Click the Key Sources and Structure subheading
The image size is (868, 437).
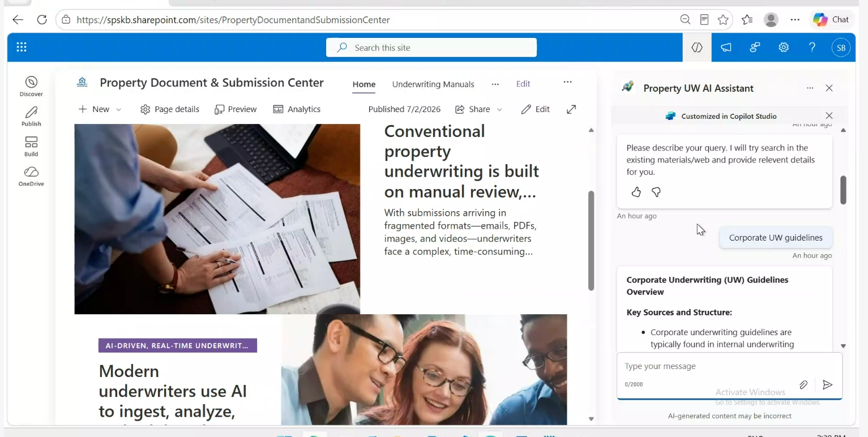pos(679,312)
